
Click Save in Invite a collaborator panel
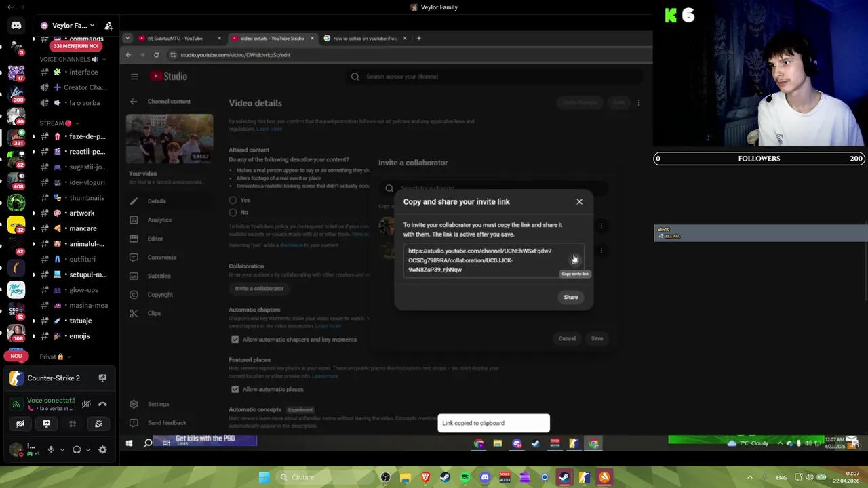597,338
